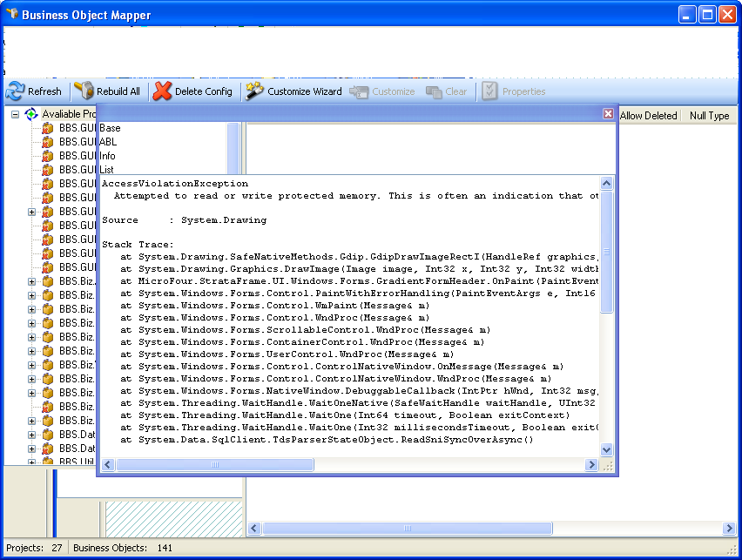Collapse the Available Projects root node
The width and height of the screenshot is (742, 560).
tap(15, 114)
